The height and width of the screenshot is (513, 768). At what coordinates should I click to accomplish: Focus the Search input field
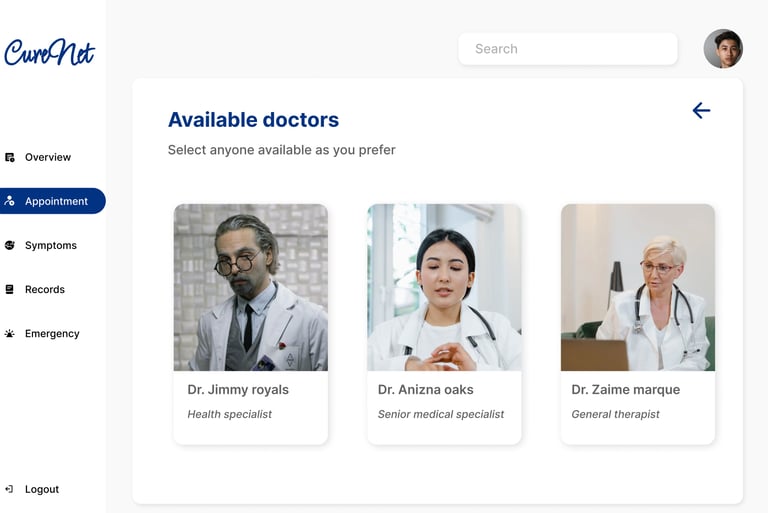point(567,49)
